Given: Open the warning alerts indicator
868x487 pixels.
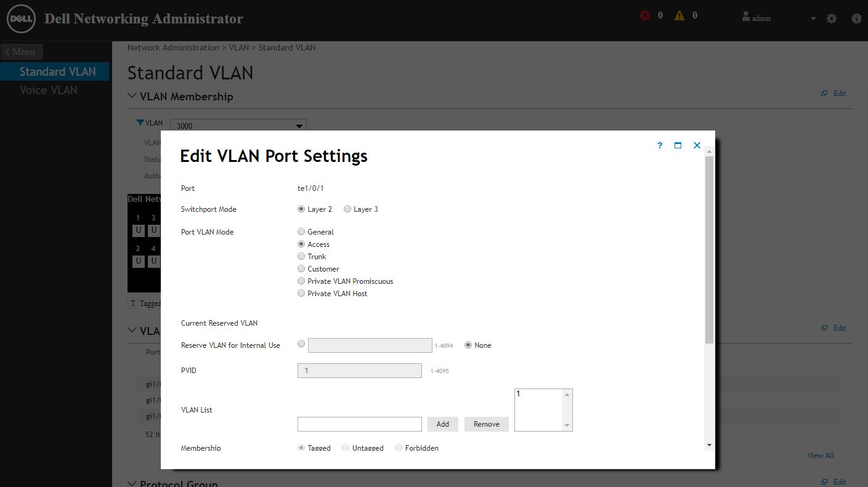Looking at the screenshot, I should point(679,15).
